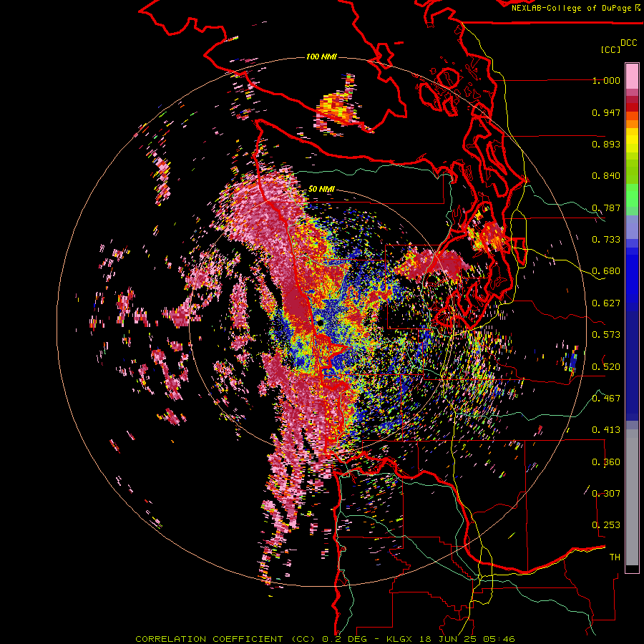Click the 0.947 color scale value
The height and width of the screenshot is (644, 644).
tap(606, 112)
